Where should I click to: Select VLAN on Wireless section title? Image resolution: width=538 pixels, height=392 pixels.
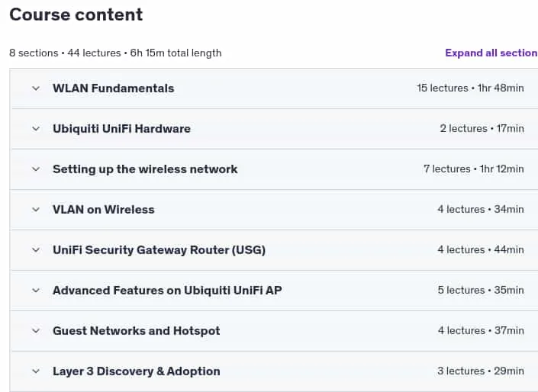click(104, 210)
